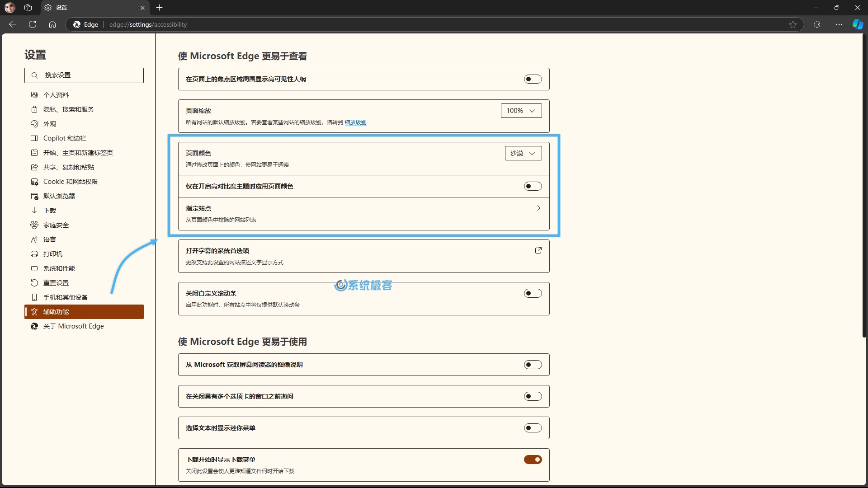Open the 页面颜色 沙漠 dropdown
The width and height of the screenshot is (868, 488).
(523, 153)
